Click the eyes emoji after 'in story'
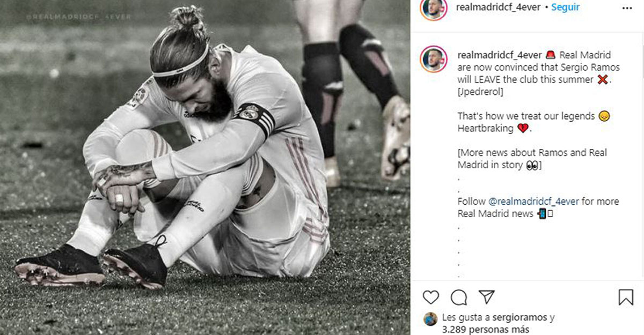Viewport: 644px width, 335px height. tap(532, 165)
